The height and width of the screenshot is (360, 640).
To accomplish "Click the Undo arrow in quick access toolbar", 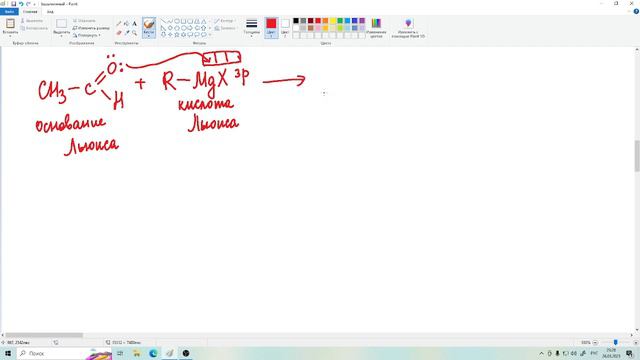I will click(21, 4).
